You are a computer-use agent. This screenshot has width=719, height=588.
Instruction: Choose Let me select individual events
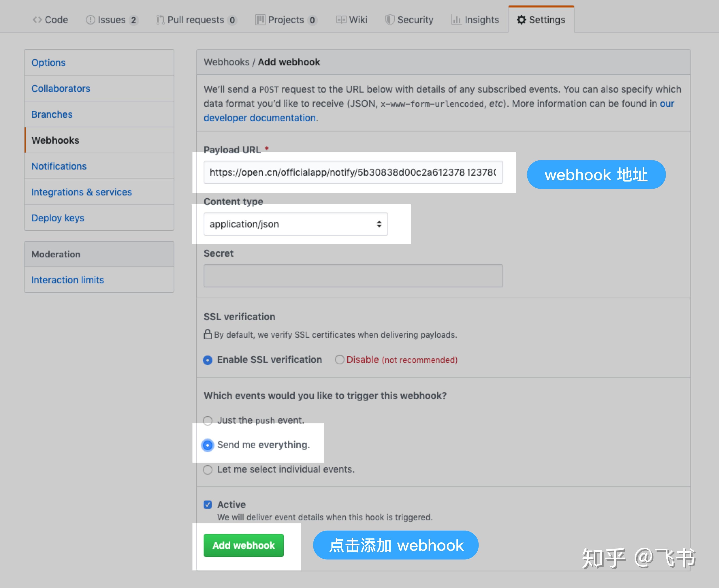point(208,470)
